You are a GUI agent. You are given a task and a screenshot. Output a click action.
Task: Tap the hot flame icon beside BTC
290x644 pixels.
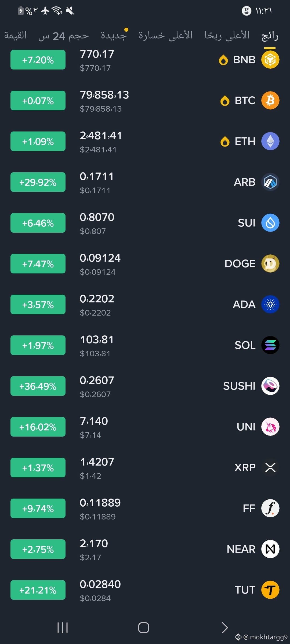225,101
